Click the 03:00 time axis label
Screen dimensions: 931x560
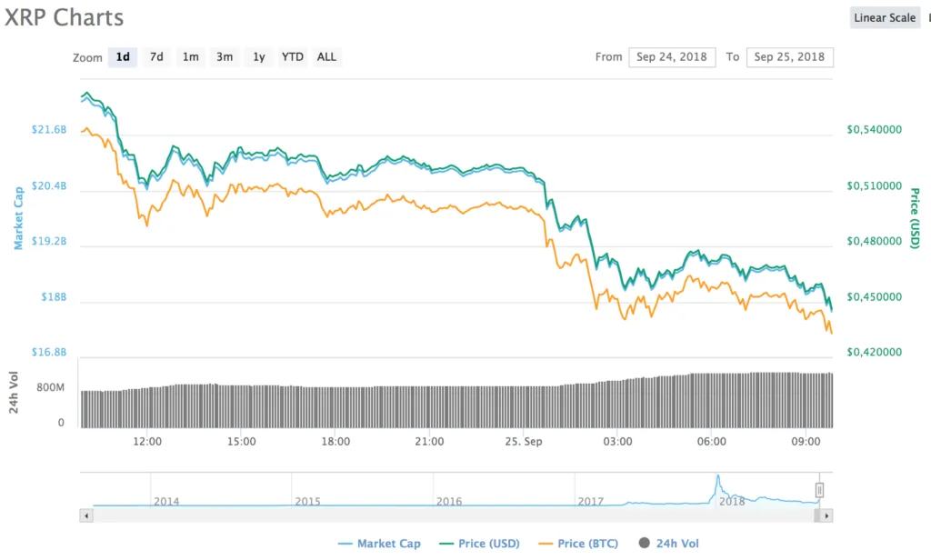(617, 441)
